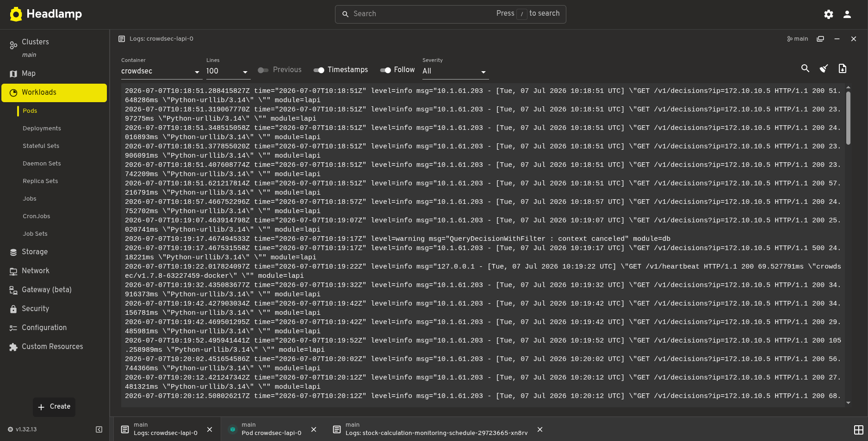The image size is (868, 441).
Task: Toggle the Follow switch
Action: coord(385,70)
